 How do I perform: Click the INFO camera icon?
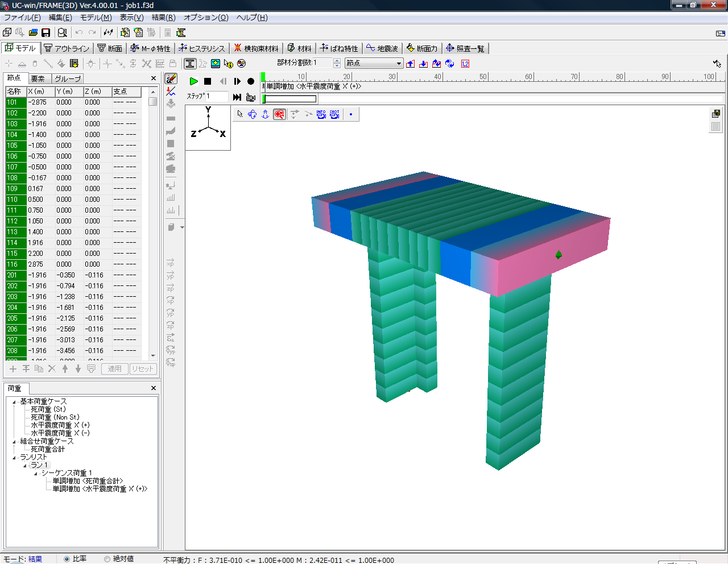pos(321,114)
